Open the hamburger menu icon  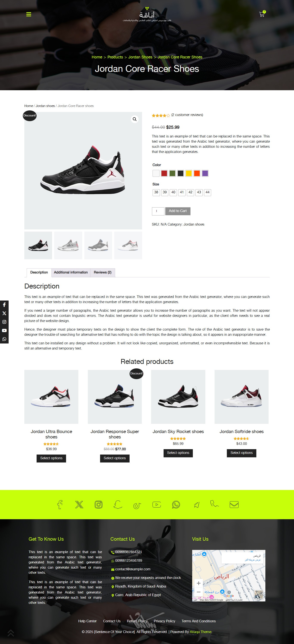(x=29, y=14)
